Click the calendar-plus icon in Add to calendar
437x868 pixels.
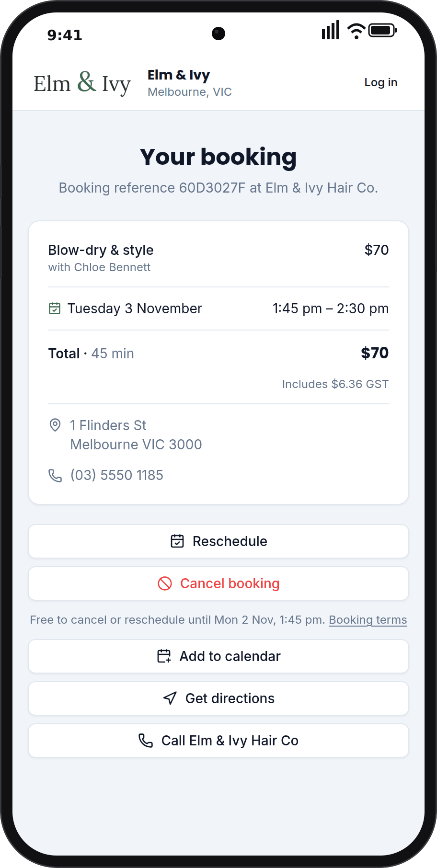[x=164, y=656]
